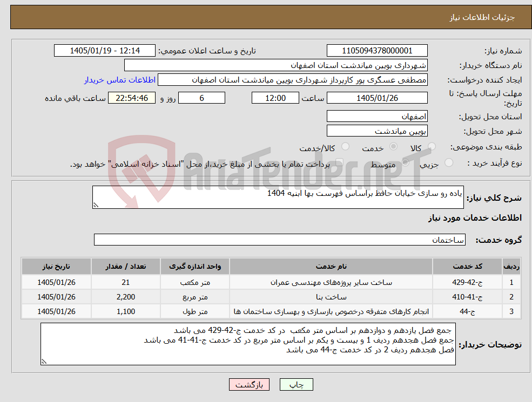
Task: Click the متر مربع unit cell
Action: point(195,297)
